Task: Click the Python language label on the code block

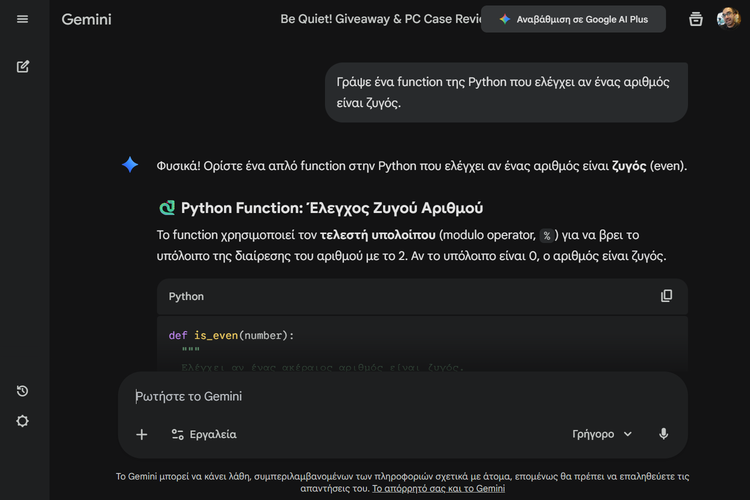Action: 186,297
